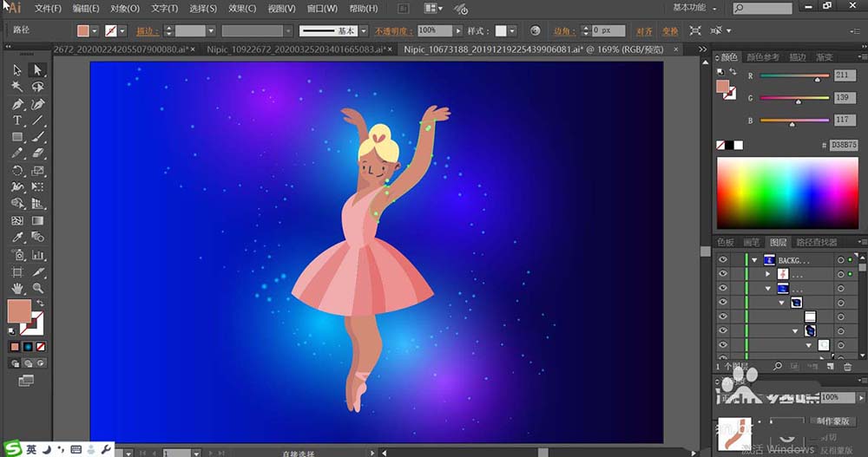Click the 对齐 button in control bar
Image resolution: width=868 pixels, height=457 pixels.
click(645, 30)
